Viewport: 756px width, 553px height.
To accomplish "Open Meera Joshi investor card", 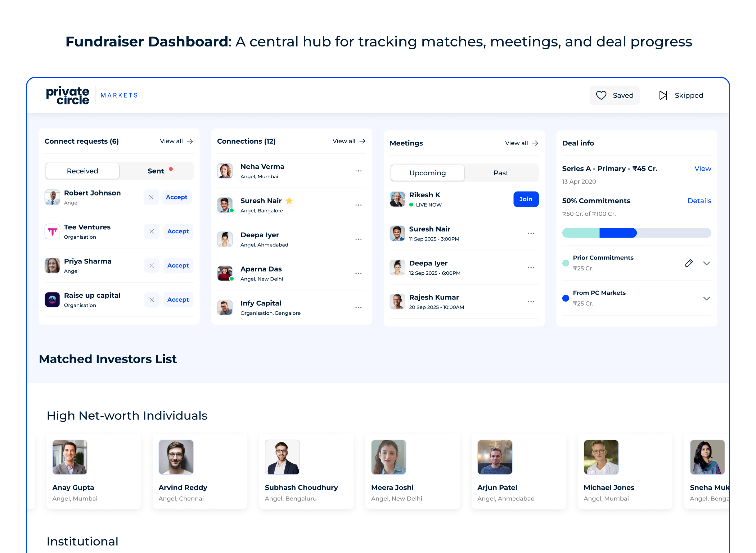I will point(413,471).
